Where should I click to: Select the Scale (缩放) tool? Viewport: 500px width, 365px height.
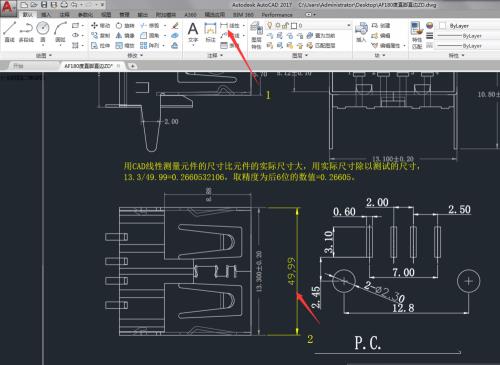coord(125,45)
